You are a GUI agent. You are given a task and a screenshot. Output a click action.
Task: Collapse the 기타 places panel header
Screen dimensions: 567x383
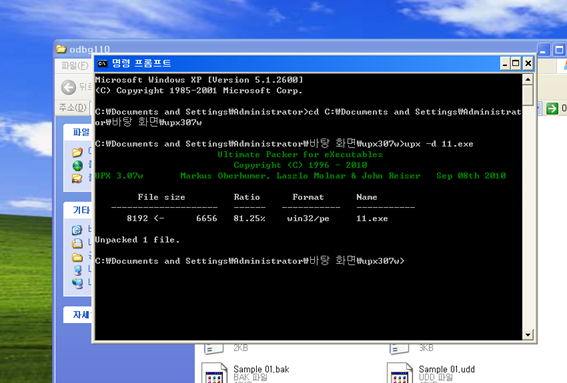pos(77,210)
